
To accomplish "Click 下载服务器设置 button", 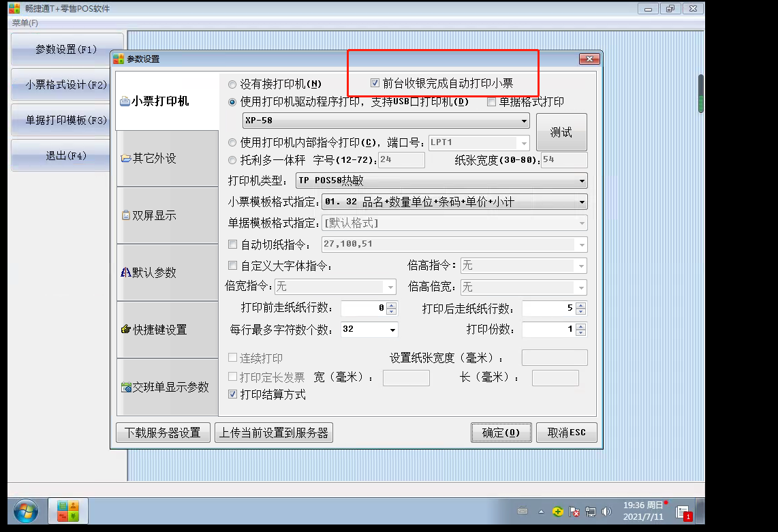I will pyautogui.click(x=163, y=433).
